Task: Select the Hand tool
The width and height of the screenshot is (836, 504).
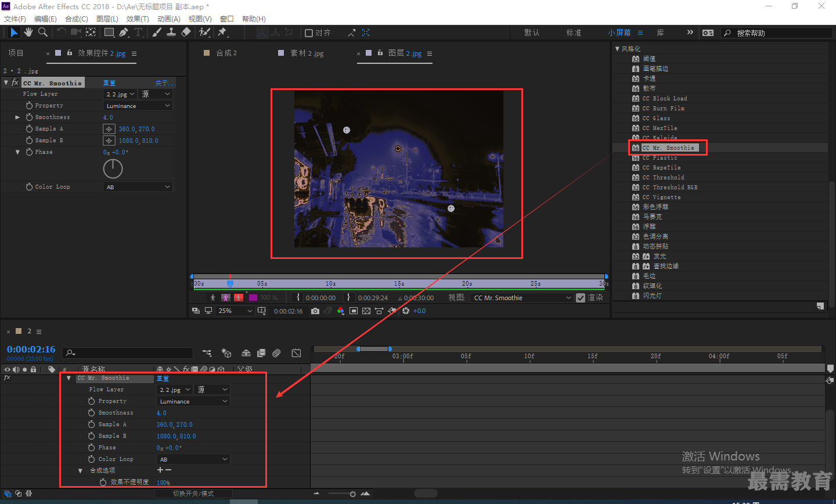Action: coord(28,33)
